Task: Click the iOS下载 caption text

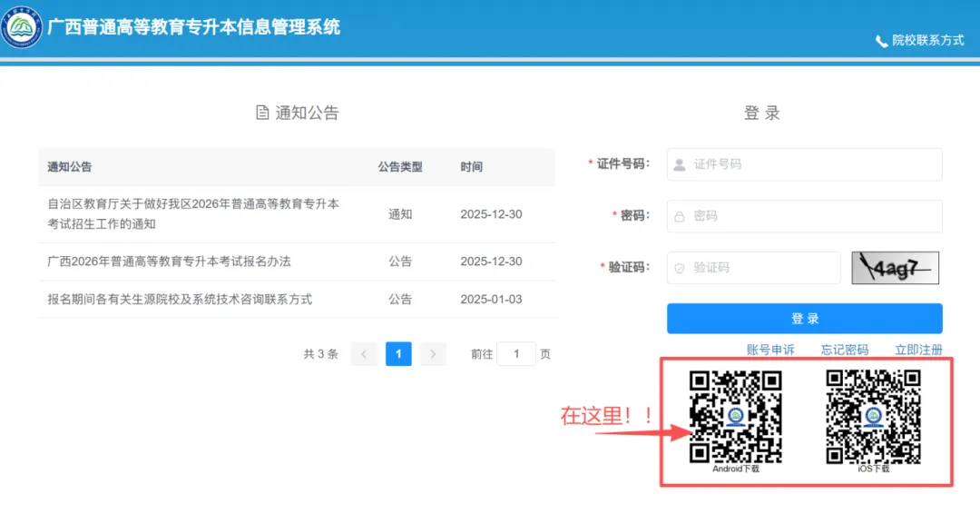Action: point(874,469)
